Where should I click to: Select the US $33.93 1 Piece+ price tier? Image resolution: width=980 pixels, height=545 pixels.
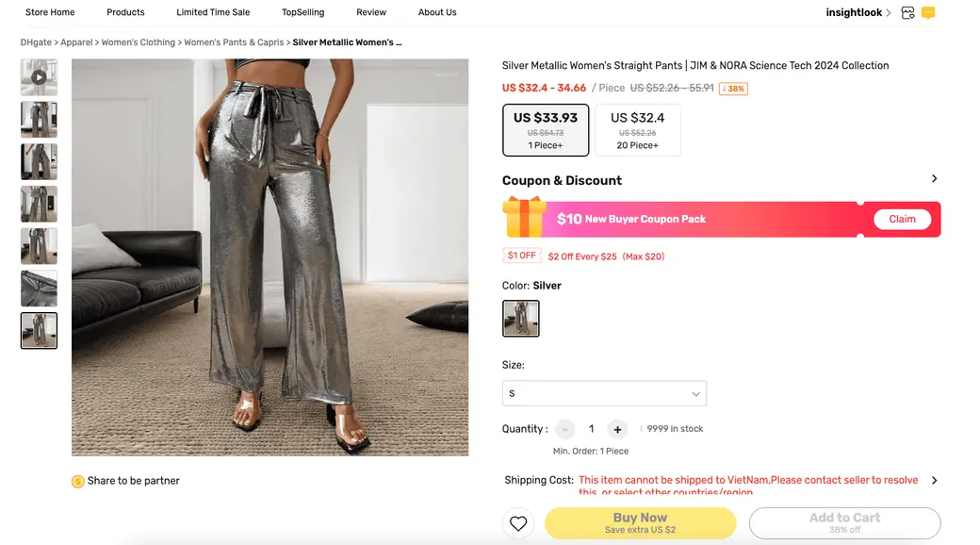tap(546, 130)
